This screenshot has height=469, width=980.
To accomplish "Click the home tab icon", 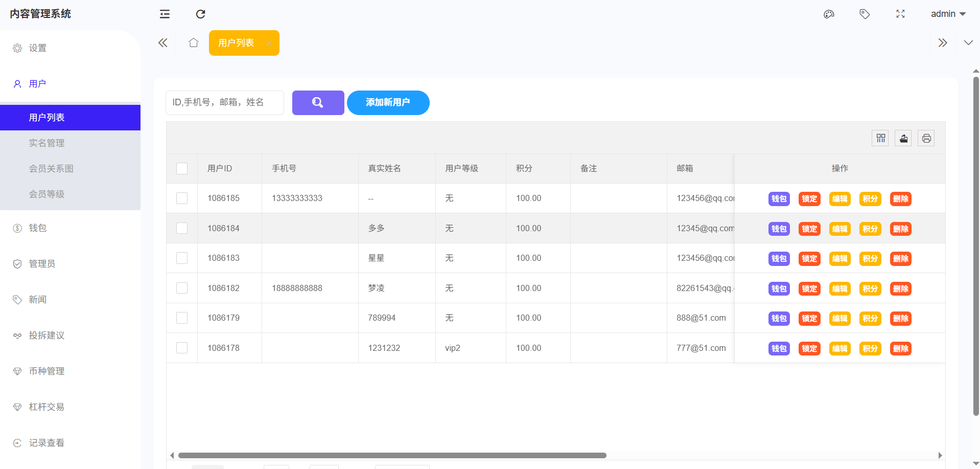I will click(193, 43).
